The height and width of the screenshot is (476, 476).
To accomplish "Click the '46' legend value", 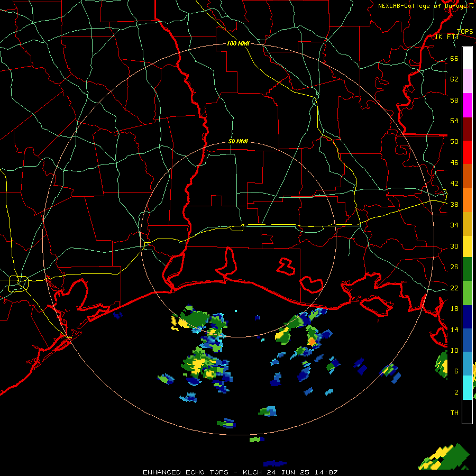I will tap(454, 163).
